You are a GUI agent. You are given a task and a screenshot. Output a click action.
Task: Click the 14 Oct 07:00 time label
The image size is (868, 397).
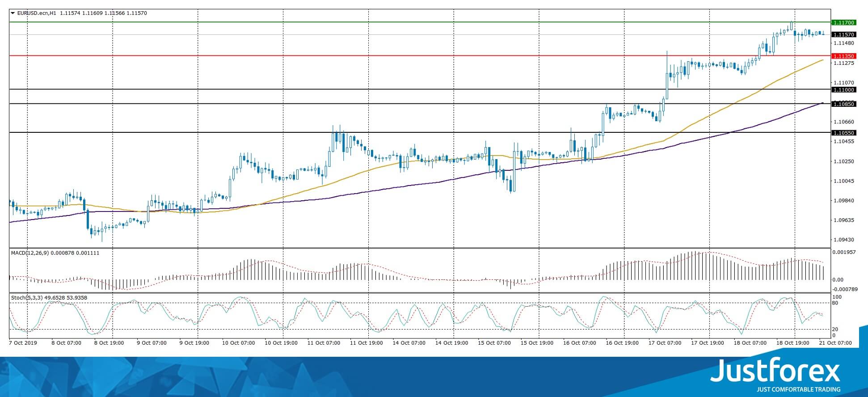(x=409, y=343)
